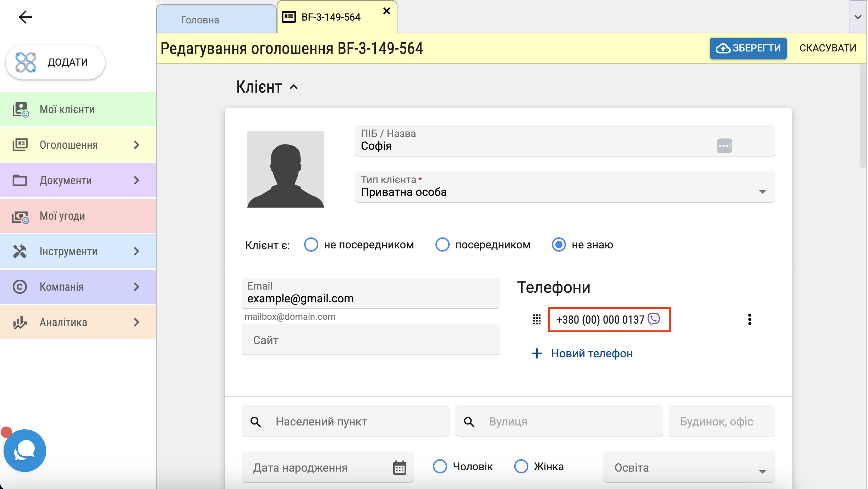
Task: Click the Email input field
Action: click(x=370, y=293)
